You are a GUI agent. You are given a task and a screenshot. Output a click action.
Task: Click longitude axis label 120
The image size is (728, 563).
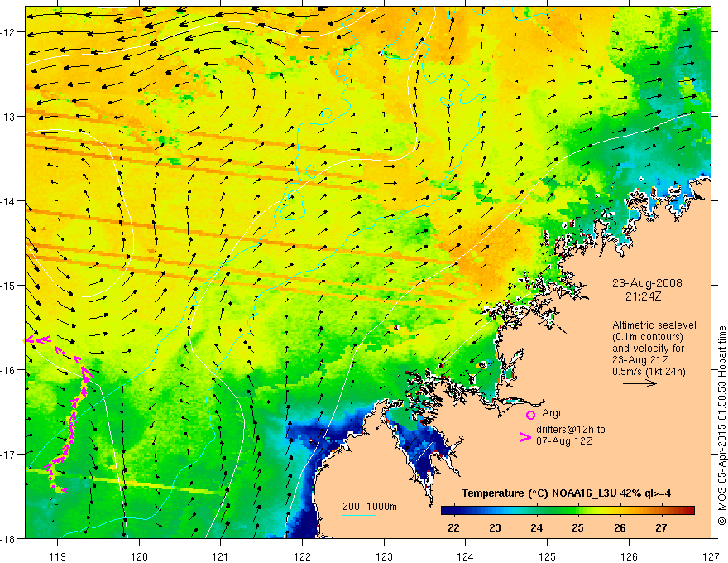(139, 556)
